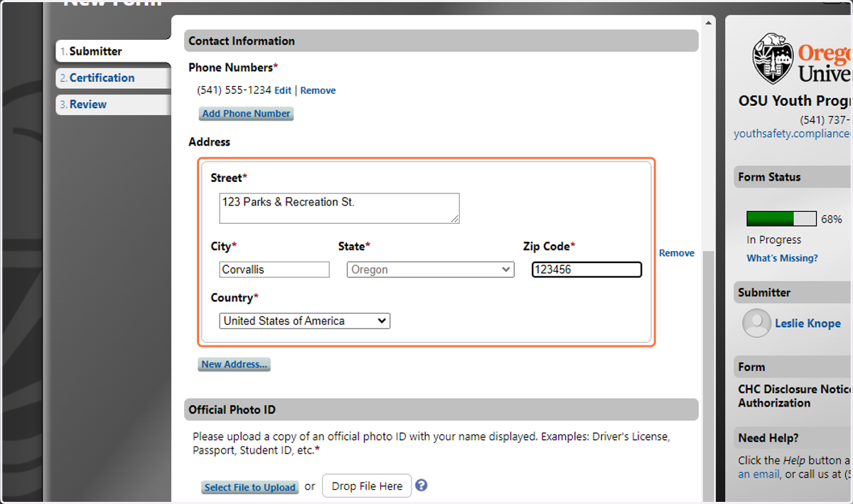The width and height of the screenshot is (853, 504).
Task: Click the youthsafety.compliance email link
Action: click(793, 133)
